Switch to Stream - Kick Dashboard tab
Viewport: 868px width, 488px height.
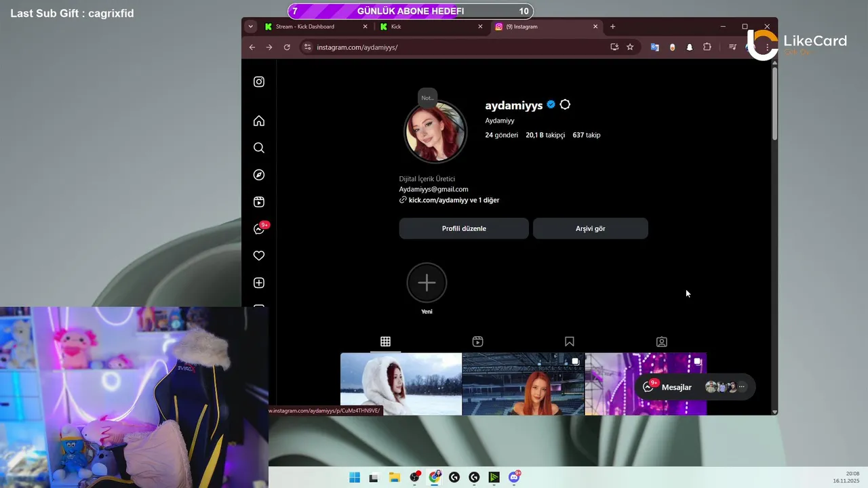point(316,26)
